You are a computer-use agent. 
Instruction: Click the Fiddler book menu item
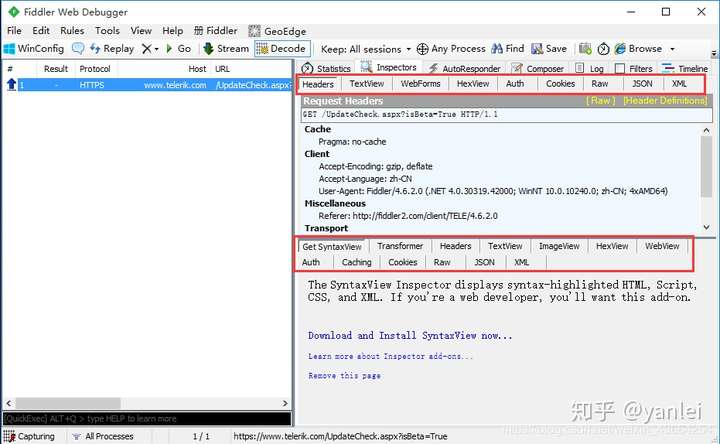coord(216,31)
